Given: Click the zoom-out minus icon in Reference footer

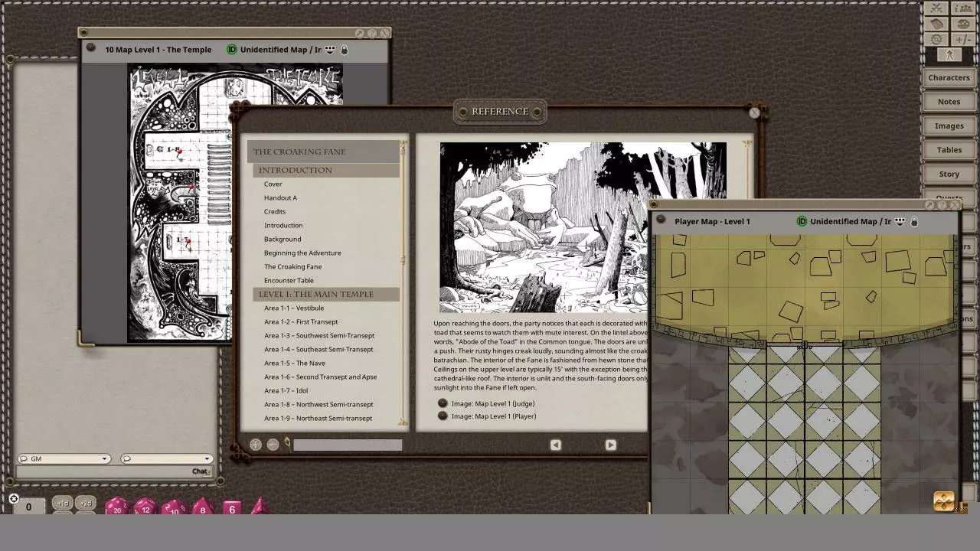Looking at the screenshot, I should tap(273, 445).
